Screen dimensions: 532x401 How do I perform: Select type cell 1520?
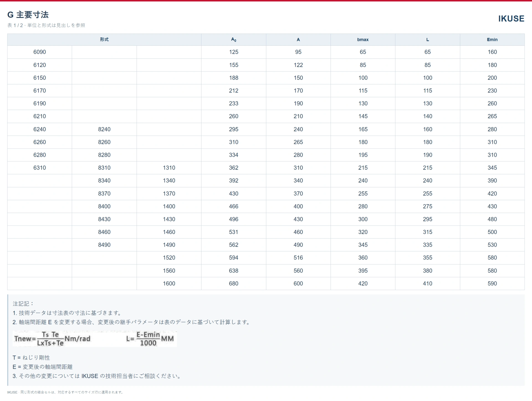pyautogui.click(x=169, y=258)
